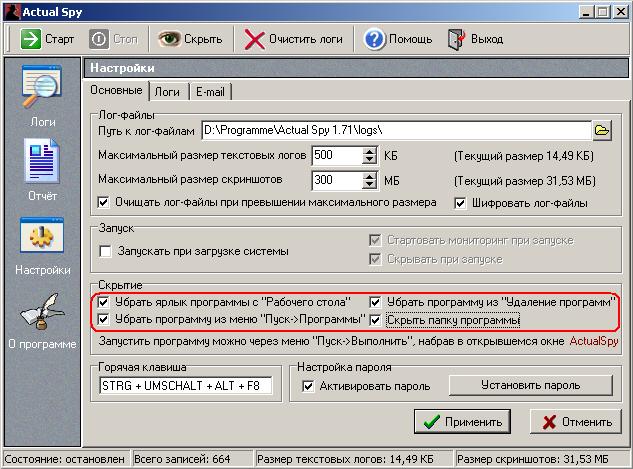Click the hotkey field STRG + UMSCHALT + ALT + F8
Image resolution: width=633 pixels, height=469 pixels.
pos(185,385)
